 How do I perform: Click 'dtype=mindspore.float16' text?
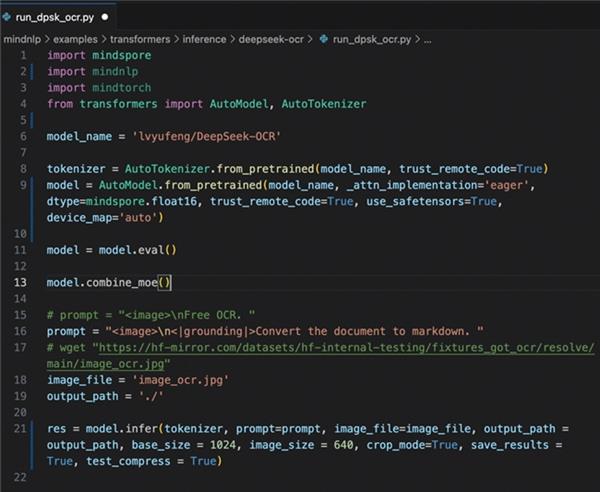coord(122,201)
